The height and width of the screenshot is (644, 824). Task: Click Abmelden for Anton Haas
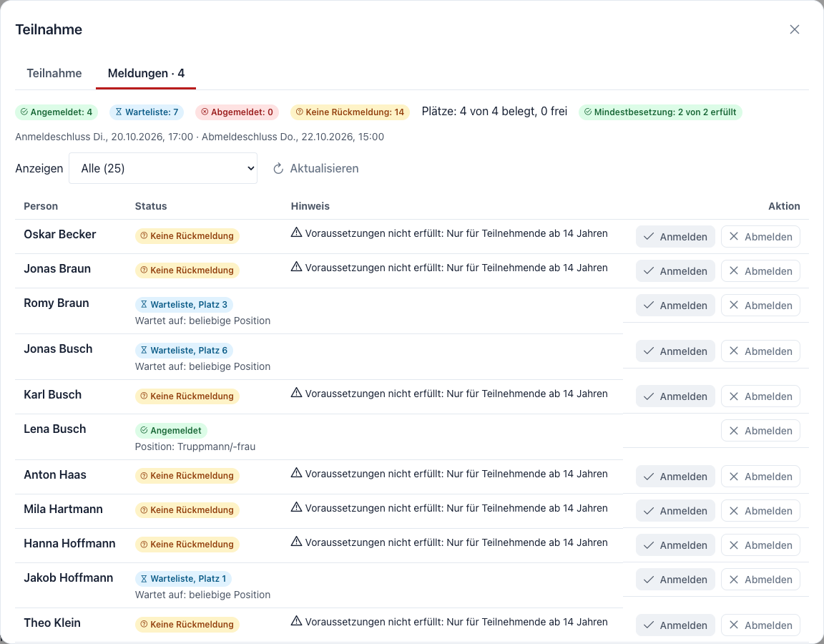760,477
